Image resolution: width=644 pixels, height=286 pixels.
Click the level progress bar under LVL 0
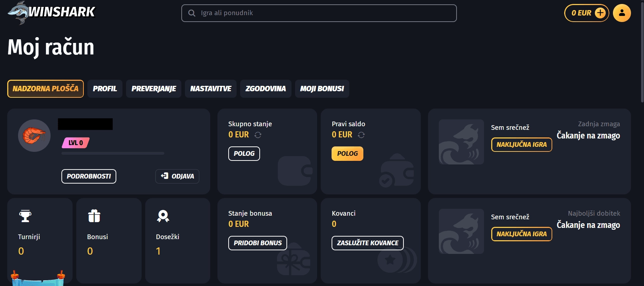click(x=113, y=153)
